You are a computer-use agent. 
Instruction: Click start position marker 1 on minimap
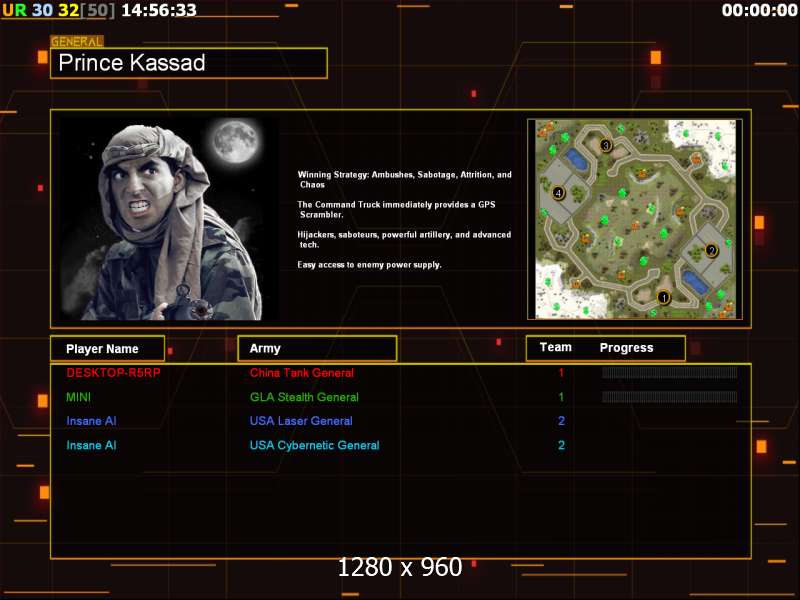pos(663,297)
